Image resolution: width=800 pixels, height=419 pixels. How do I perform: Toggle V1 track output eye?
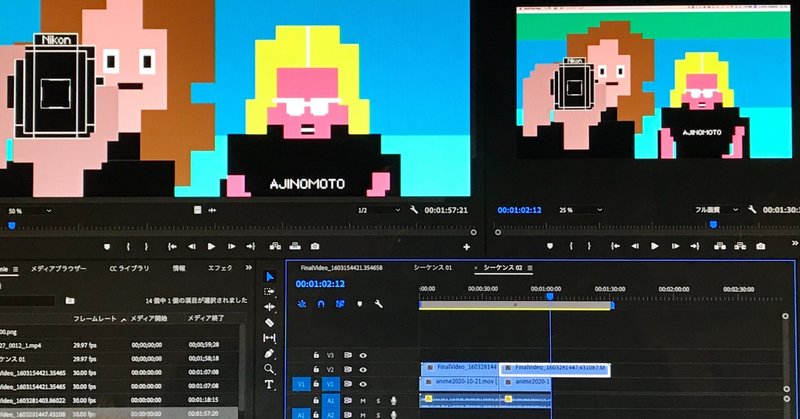[363, 384]
